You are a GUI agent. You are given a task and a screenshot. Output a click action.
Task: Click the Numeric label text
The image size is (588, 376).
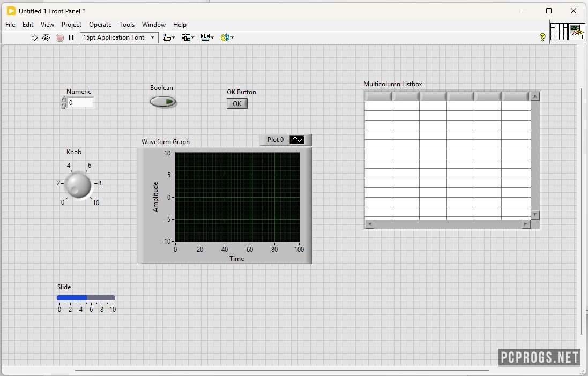79,92
